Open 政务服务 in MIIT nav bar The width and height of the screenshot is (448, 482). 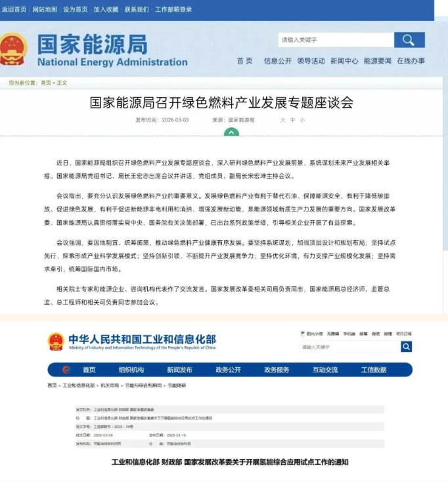[277, 370]
